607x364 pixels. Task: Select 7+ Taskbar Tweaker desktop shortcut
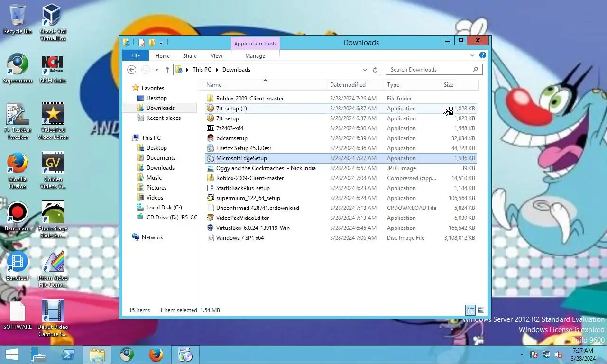[x=18, y=121]
